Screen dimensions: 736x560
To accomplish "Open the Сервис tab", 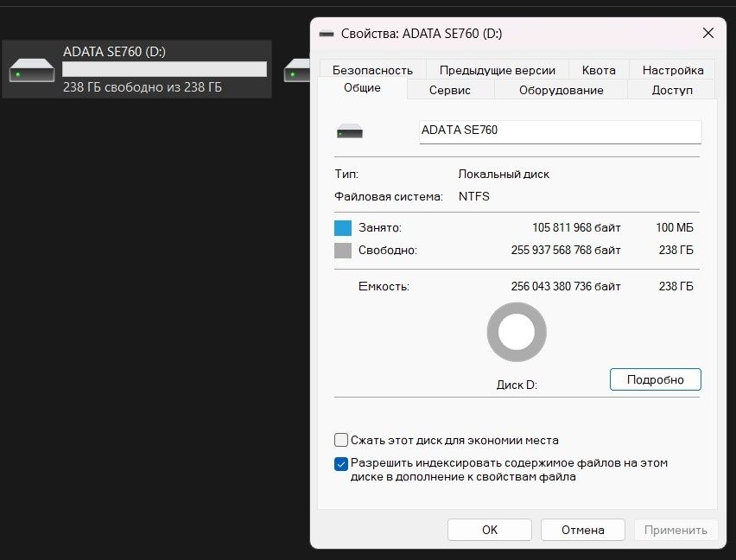I will (450, 90).
